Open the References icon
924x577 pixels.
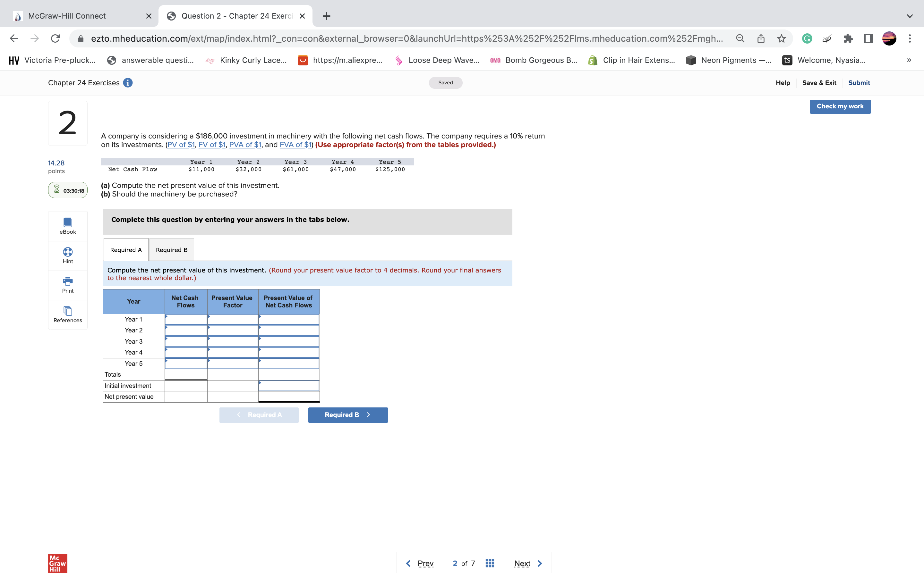[68, 311]
